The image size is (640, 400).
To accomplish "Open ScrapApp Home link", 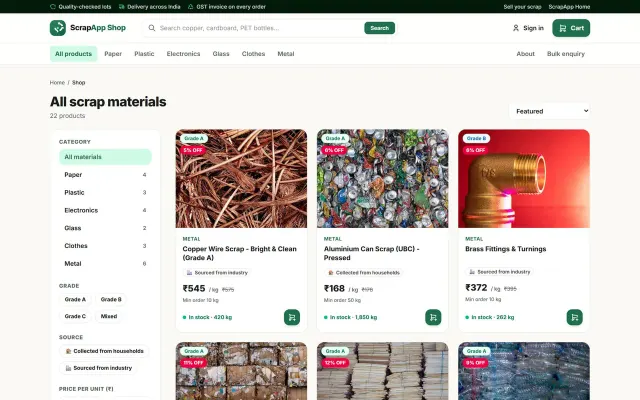I will [x=569, y=7].
